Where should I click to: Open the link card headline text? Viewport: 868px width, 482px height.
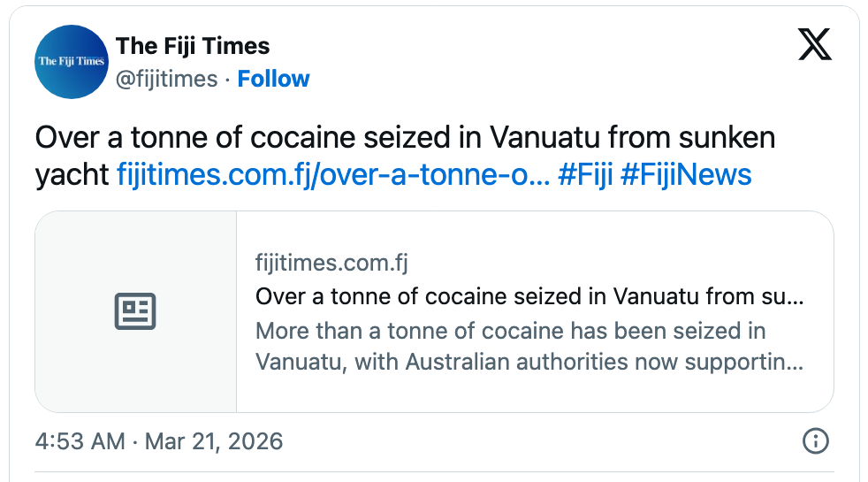click(529, 295)
